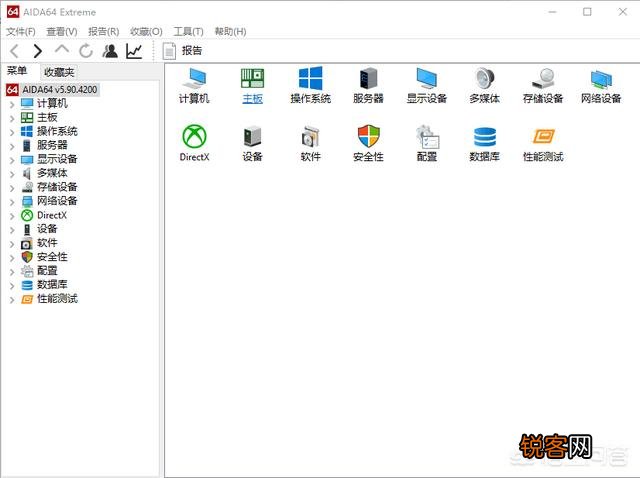Switch to the 收藏夹 tab
This screenshot has height=478, width=640.
tap(59, 72)
